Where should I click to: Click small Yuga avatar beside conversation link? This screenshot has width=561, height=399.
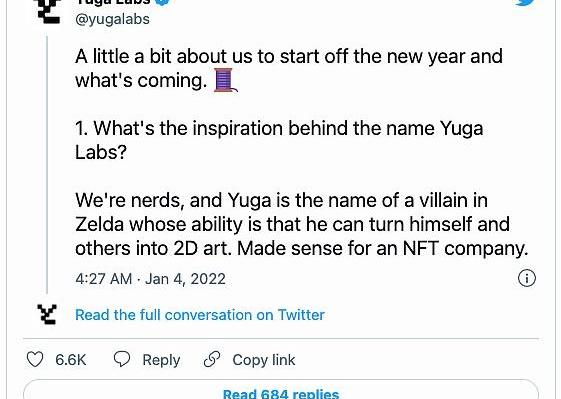47,314
